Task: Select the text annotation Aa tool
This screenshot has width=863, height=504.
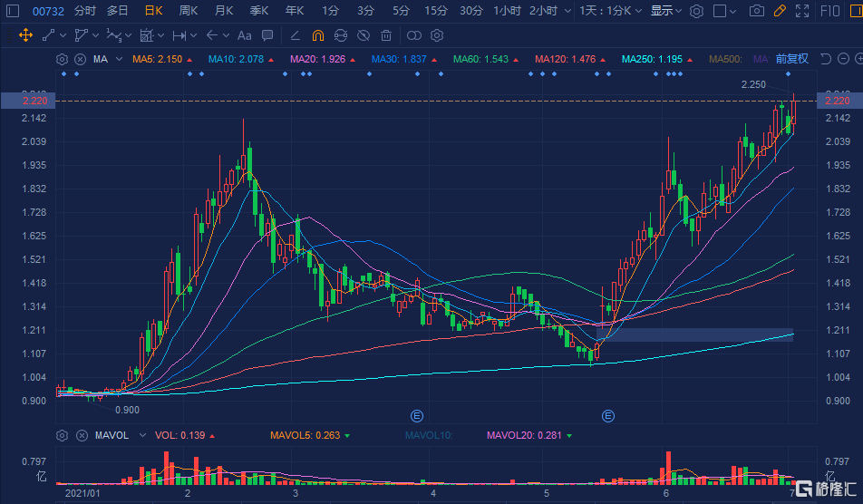Action: [x=244, y=35]
